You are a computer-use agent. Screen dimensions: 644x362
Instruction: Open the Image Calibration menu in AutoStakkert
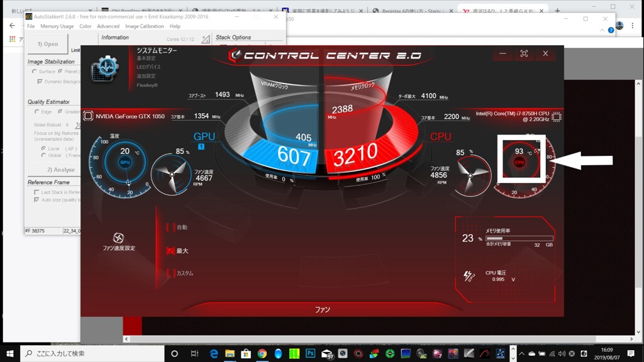tap(144, 26)
